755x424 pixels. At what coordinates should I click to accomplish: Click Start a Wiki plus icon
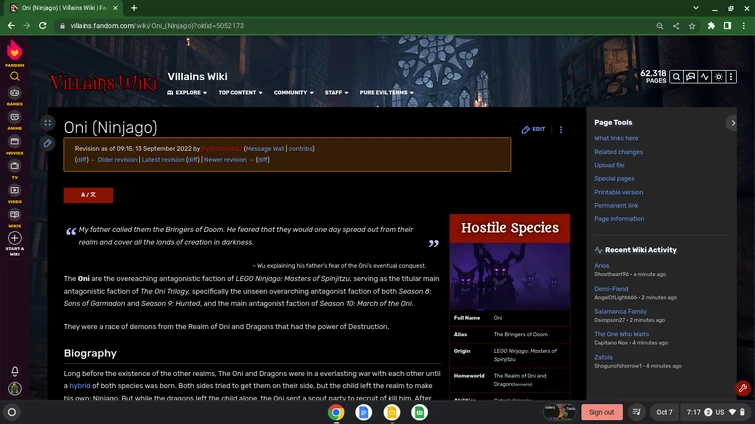coord(14,238)
